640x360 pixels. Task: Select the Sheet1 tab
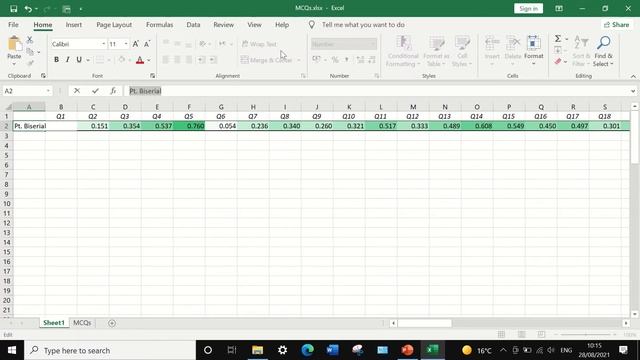click(x=54, y=322)
